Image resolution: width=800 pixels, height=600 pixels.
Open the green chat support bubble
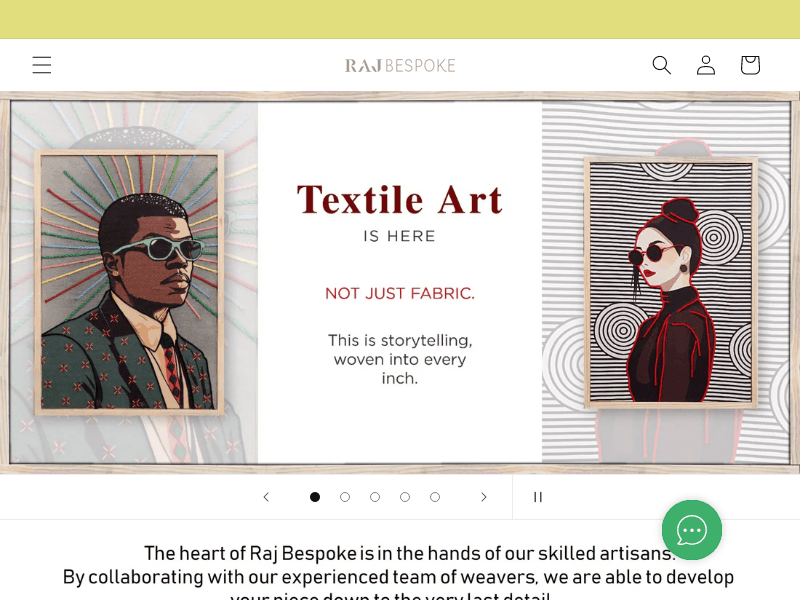coord(692,530)
